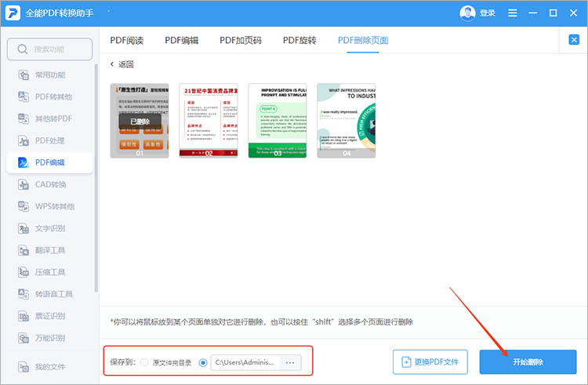
Task: Click 已删除 label on page 01
Action: pyautogui.click(x=140, y=122)
